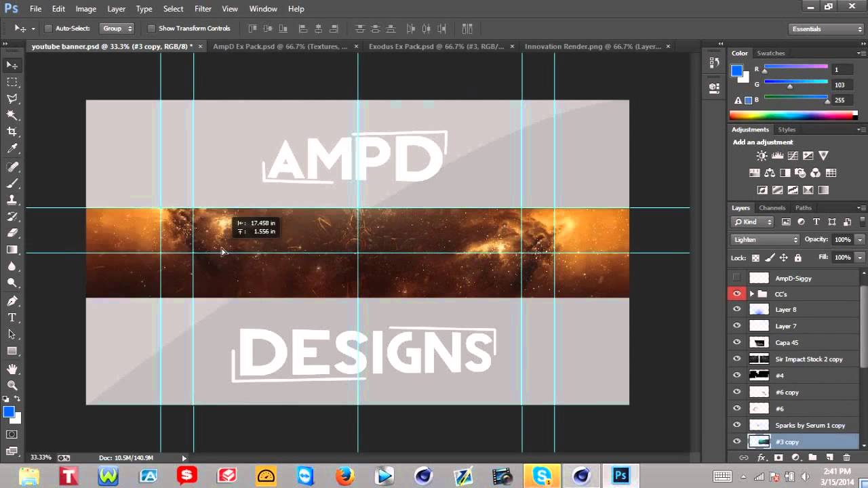Hide Sparks by Serum 1 copy layer
Viewport: 868px width, 488px height.
[x=736, y=425]
